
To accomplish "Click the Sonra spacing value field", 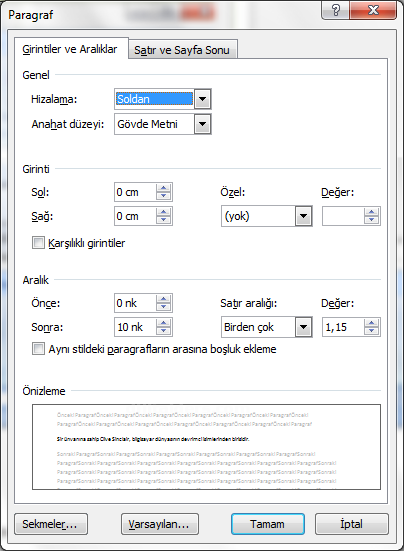I will [x=135, y=327].
